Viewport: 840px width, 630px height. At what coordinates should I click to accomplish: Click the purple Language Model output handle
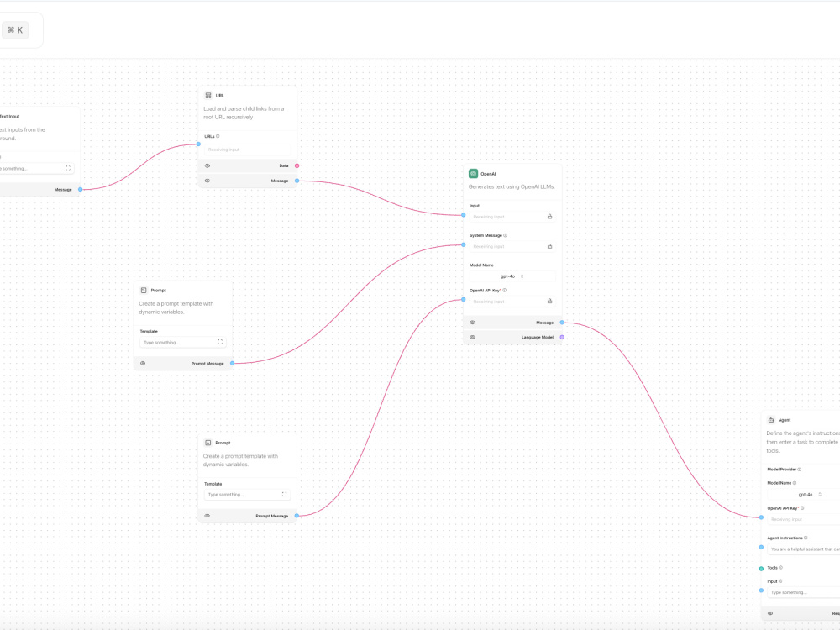pos(562,337)
